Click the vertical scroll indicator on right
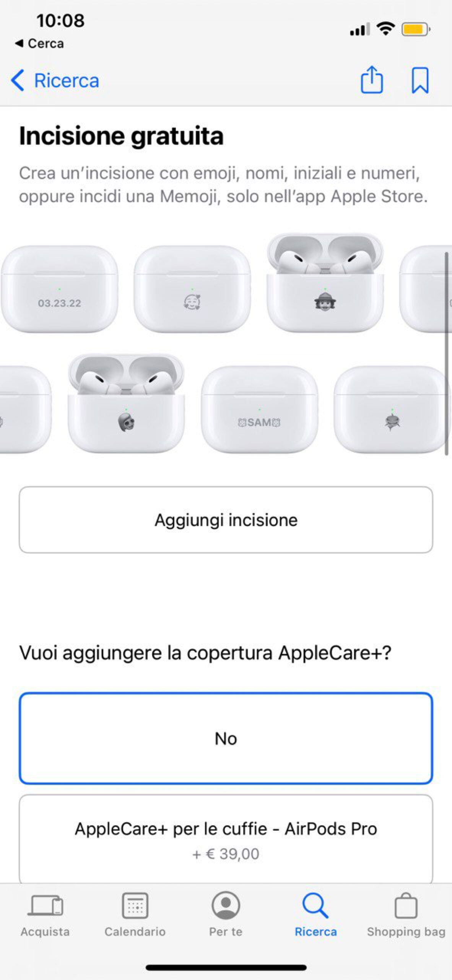This screenshot has width=452, height=980. pyautogui.click(x=446, y=354)
